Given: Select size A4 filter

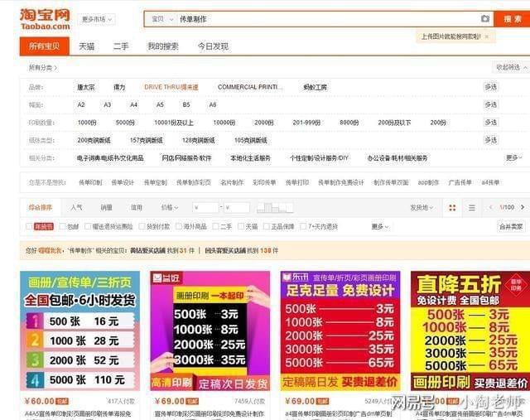Looking at the screenshot, I should [134, 105].
